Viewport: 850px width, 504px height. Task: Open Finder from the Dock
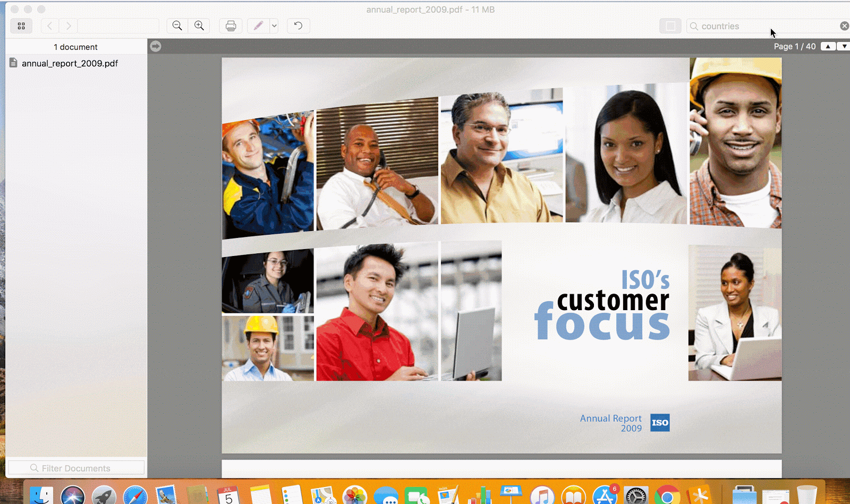pyautogui.click(x=41, y=496)
